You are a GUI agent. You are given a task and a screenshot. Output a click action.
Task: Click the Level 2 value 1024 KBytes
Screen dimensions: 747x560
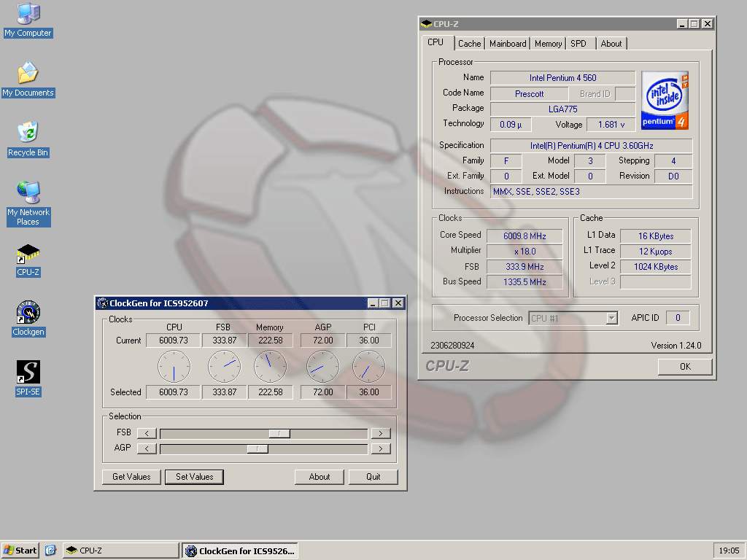tap(656, 267)
